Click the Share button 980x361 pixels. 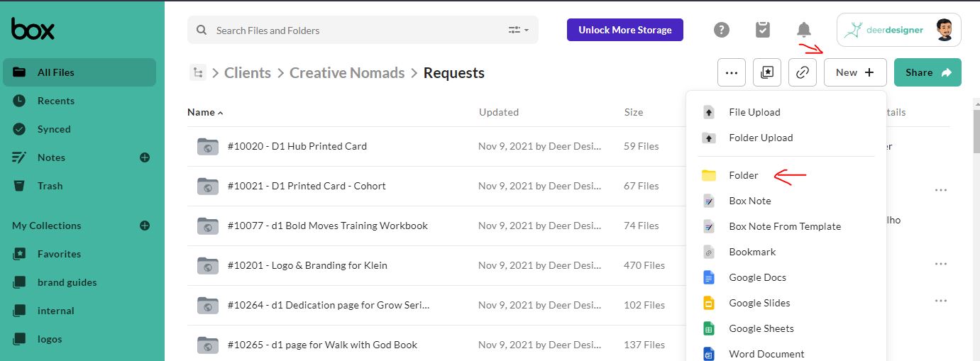tap(927, 72)
